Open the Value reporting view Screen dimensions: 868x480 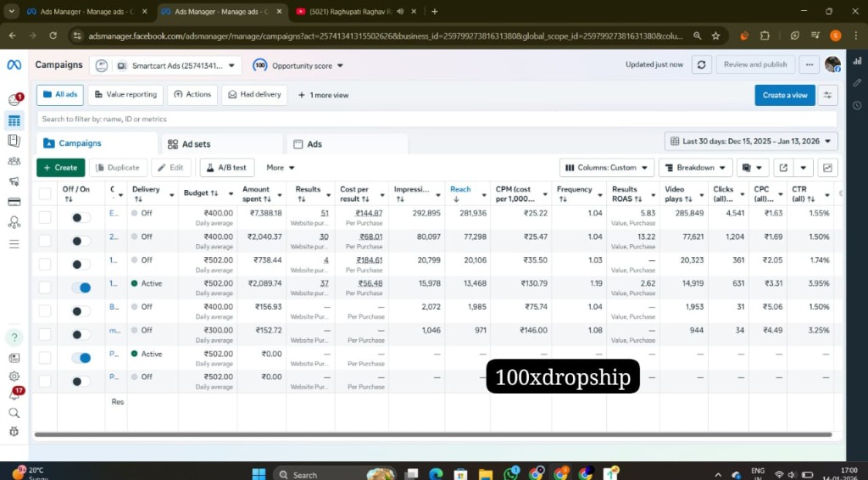[125, 95]
